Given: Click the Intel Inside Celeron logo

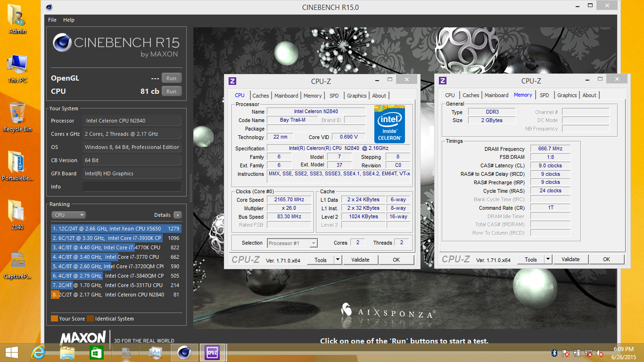Looking at the screenshot, I should tap(389, 124).
